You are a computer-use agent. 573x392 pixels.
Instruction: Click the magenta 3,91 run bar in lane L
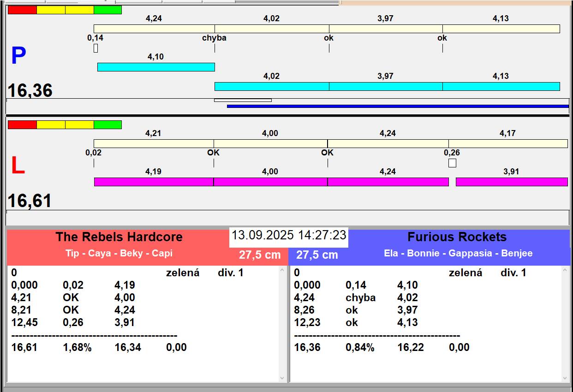point(511,182)
